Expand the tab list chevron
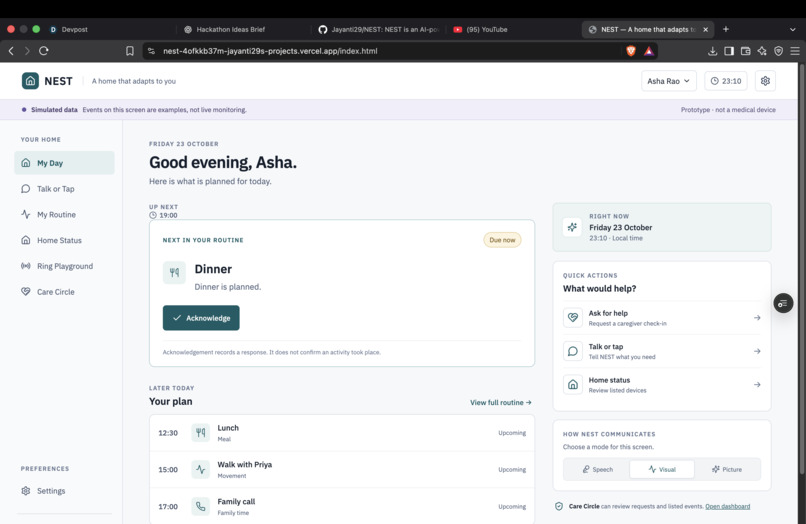The width and height of the screenshot is (806, 524). (792, 29)
